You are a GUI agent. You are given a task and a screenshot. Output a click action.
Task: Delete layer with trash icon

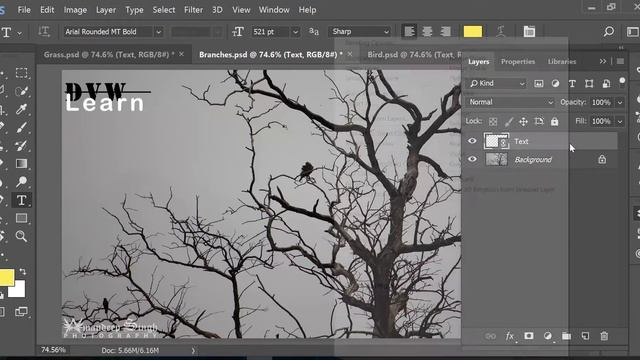604,336
